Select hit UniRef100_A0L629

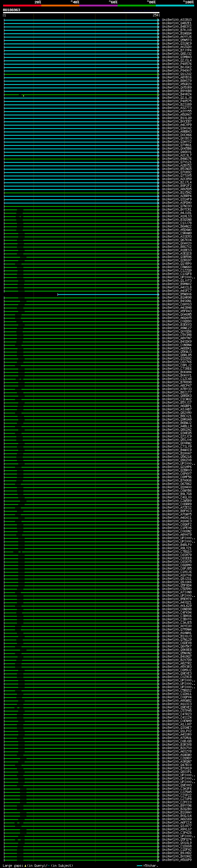click(x=177, y=606)
